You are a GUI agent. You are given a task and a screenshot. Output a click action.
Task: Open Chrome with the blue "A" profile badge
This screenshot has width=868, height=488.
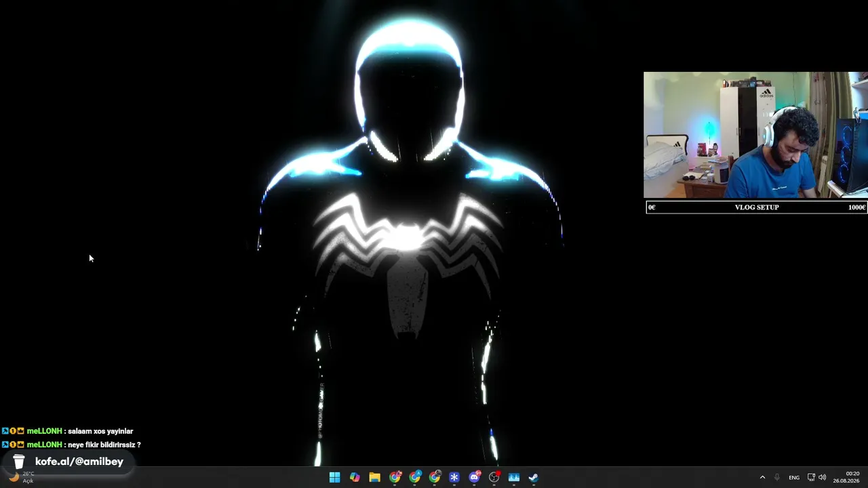point(414,477)
